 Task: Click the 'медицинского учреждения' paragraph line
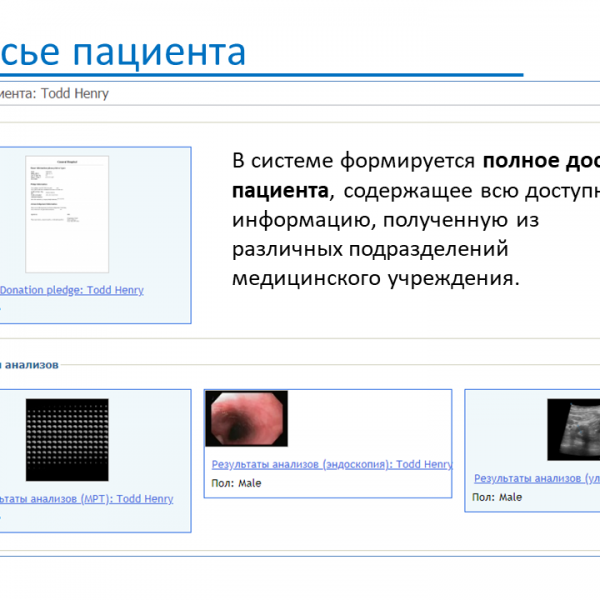(x=375, y=277)
